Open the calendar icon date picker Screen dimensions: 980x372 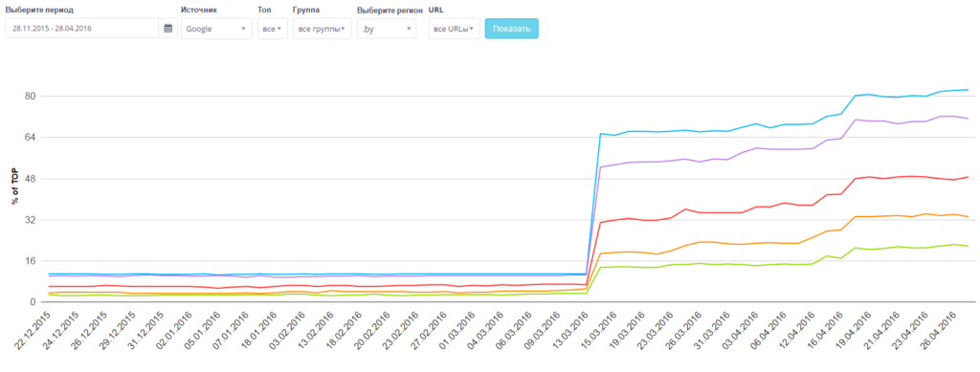click(167, 28)
